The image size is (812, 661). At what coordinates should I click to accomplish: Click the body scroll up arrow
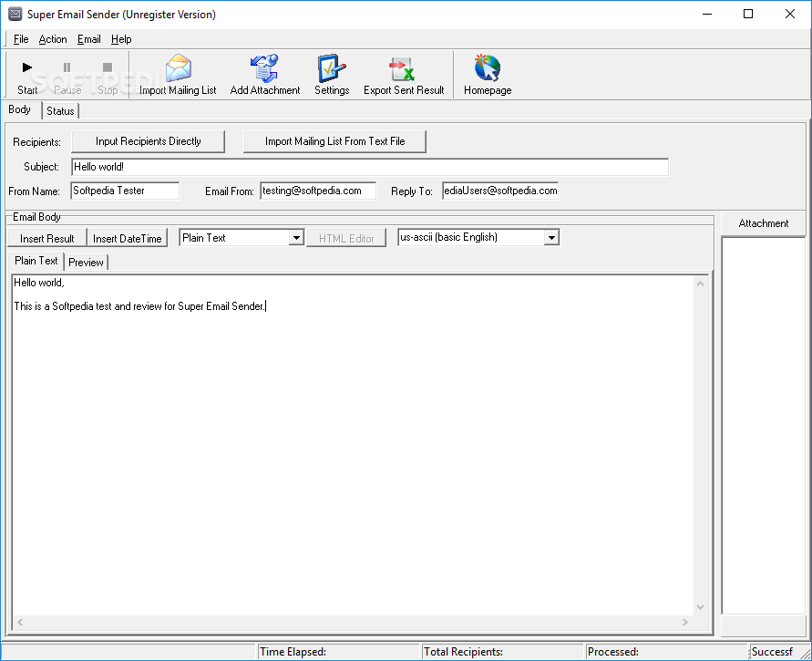point(700,284)
